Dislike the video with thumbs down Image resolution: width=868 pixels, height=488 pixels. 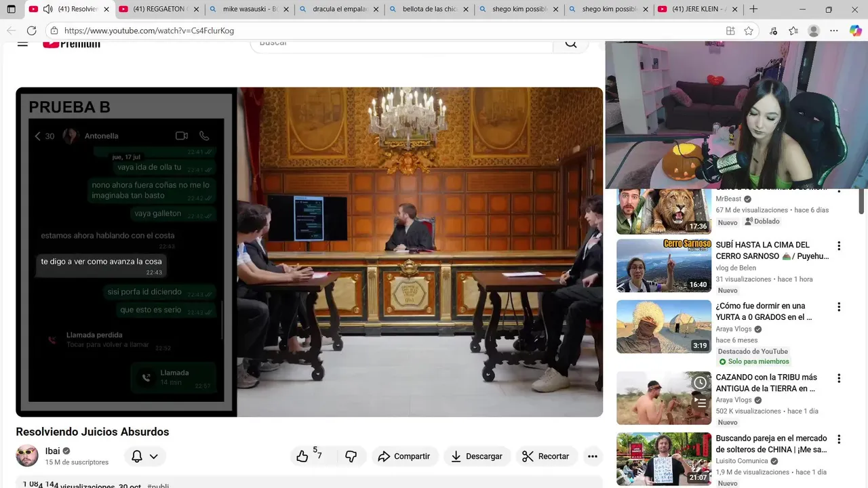[351, 456]
